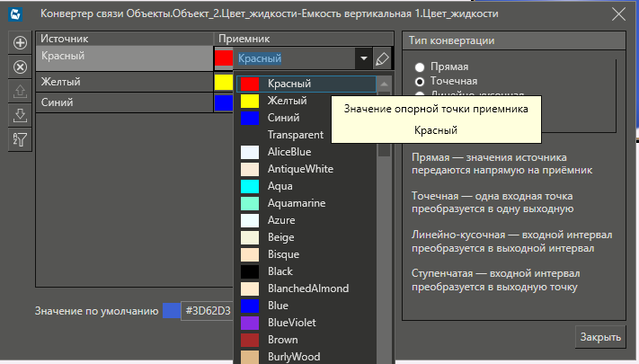Viewport: 639px width, 364px height.
Task: Pick Black from the dropdown list
Action: (306, 272)
